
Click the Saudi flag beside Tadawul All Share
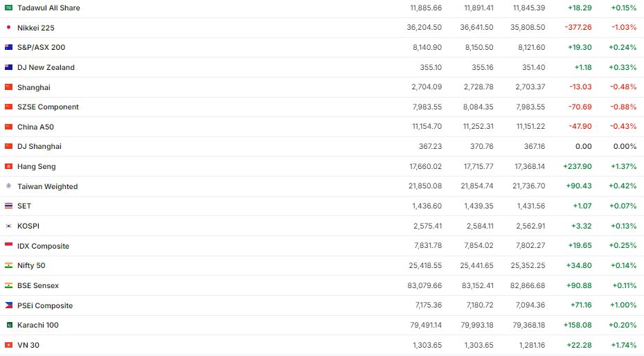tap(8, 8)
